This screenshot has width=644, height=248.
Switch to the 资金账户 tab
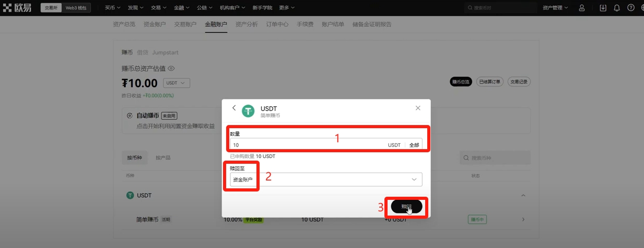[x=154, y=24]
